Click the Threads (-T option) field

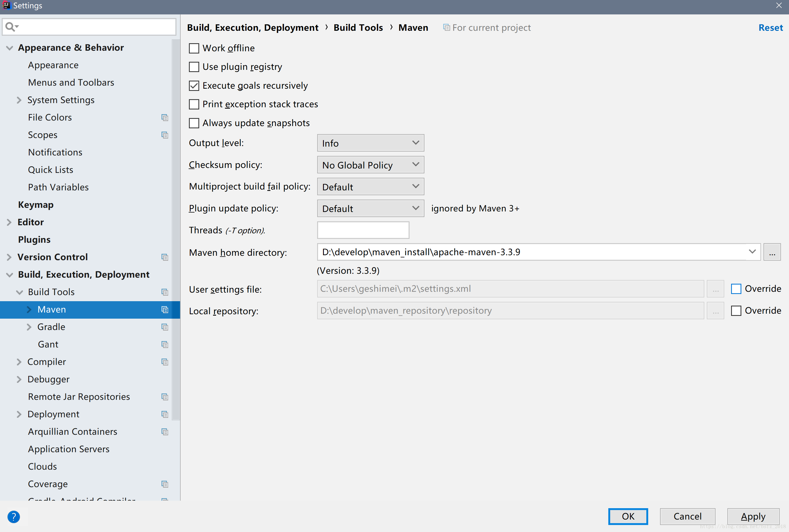point(363,230)
